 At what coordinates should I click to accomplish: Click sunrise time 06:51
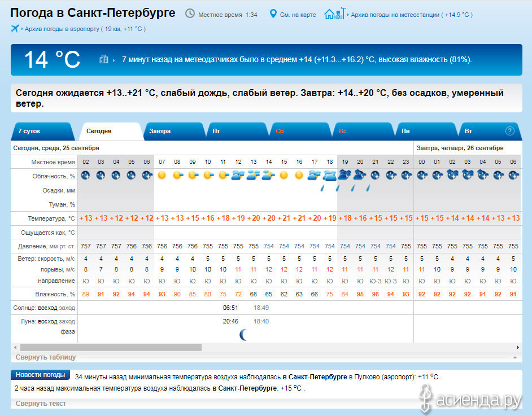pos(230,308)
